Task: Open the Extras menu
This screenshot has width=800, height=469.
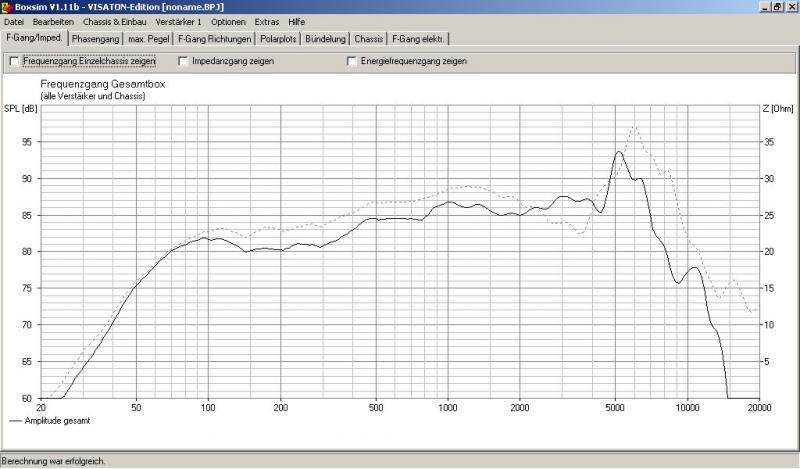Action: [x=267, y=21]
